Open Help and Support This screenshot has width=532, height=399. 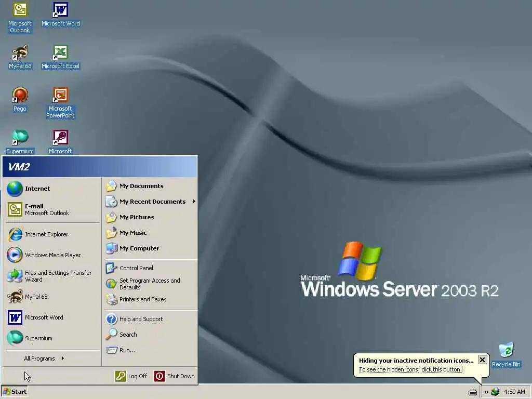(x=150, y=319)
